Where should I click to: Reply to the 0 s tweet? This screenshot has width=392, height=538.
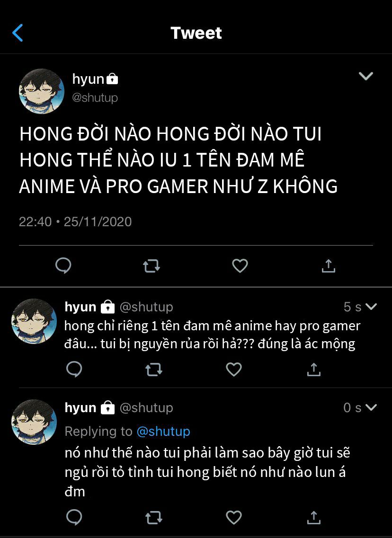(74, 518)
